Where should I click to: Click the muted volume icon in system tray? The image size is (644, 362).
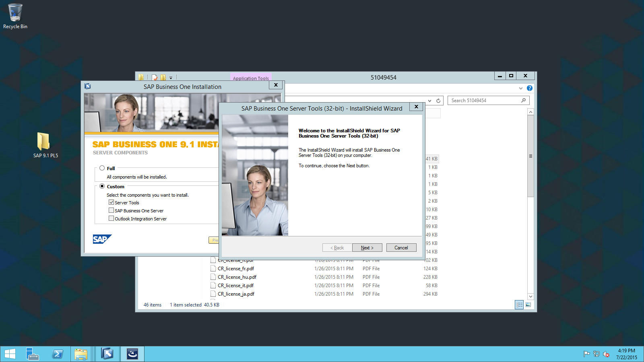tap(606, 354)
